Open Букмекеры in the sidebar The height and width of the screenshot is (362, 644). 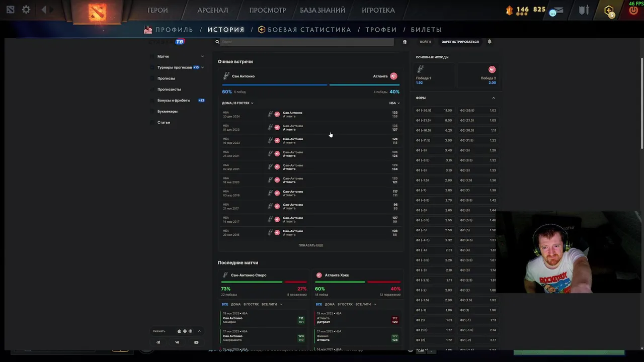(167, 111)
